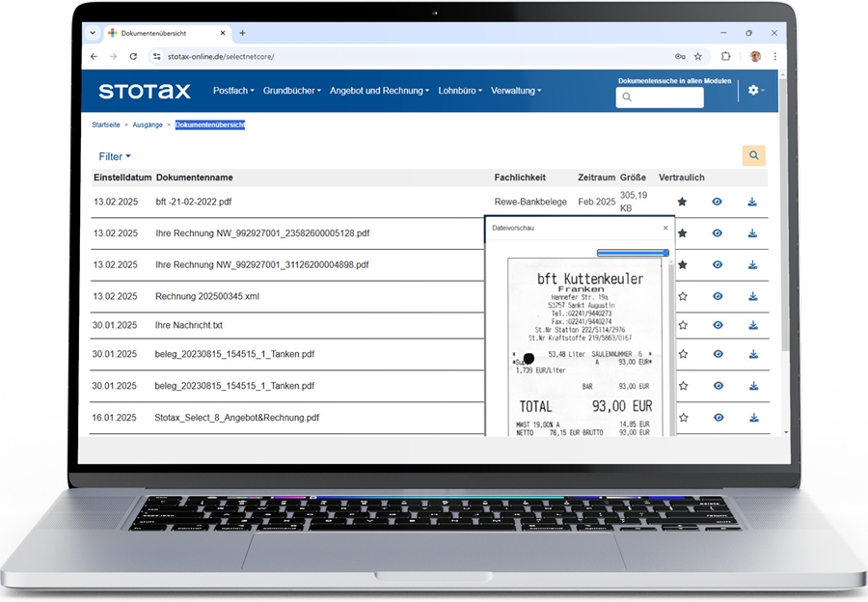Viewport: 868px width, 602px height.
Task: Go to Startseite breadcrumb
Action: click(x=106, y=124)
